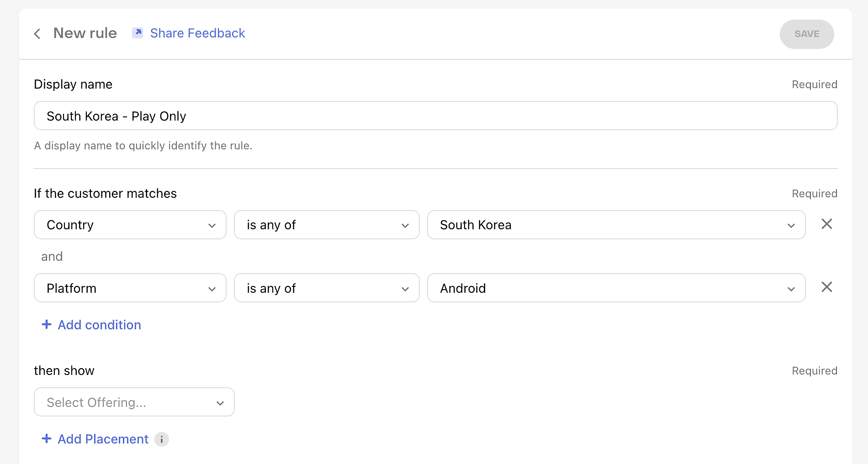
Task: Click the Display name label
Action: [73, 84]
